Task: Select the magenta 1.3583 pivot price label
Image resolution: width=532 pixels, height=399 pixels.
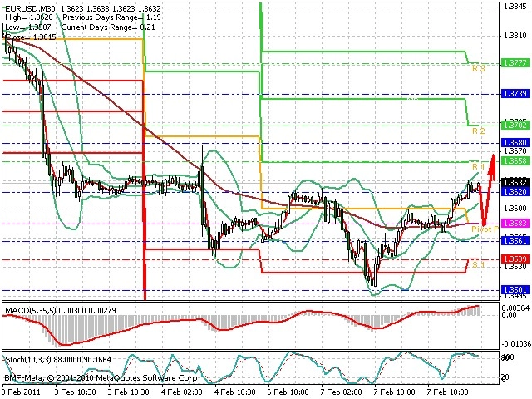Action: pos(515,224)
